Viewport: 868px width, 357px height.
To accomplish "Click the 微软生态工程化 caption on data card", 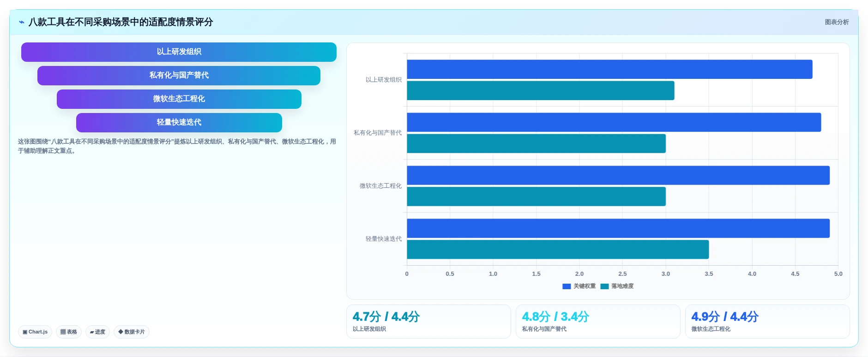I will click(711, 329).
